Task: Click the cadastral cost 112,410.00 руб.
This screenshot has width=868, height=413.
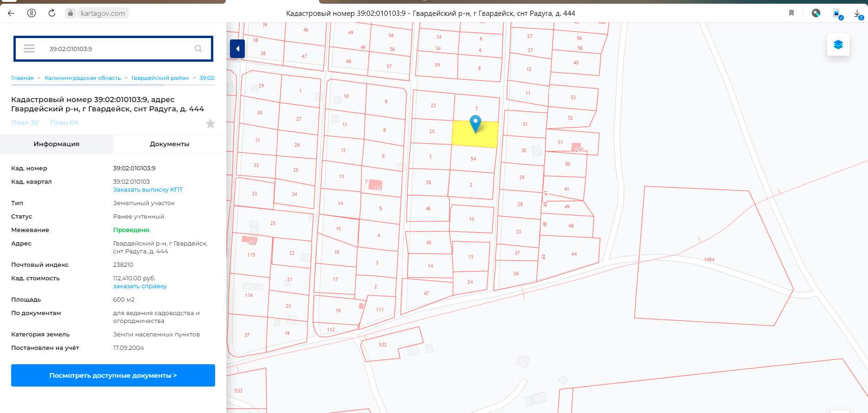Action: pyautogui.click(x=134, y=278)
